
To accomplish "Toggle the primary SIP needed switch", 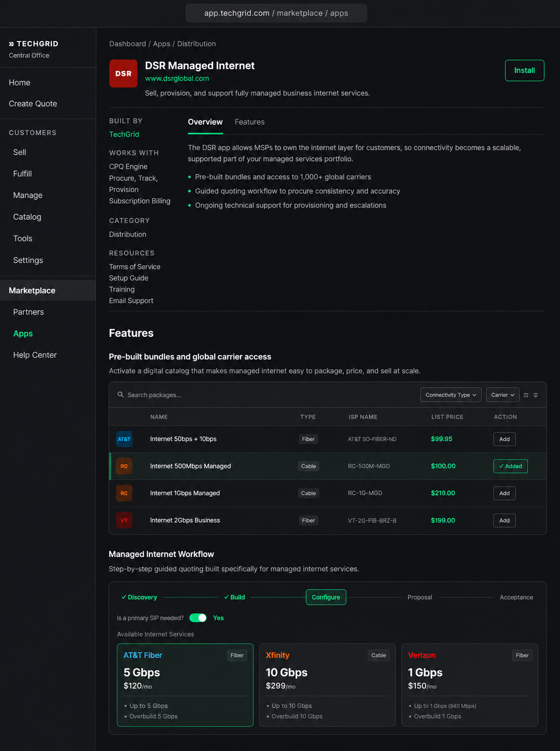I will point(198,618).
